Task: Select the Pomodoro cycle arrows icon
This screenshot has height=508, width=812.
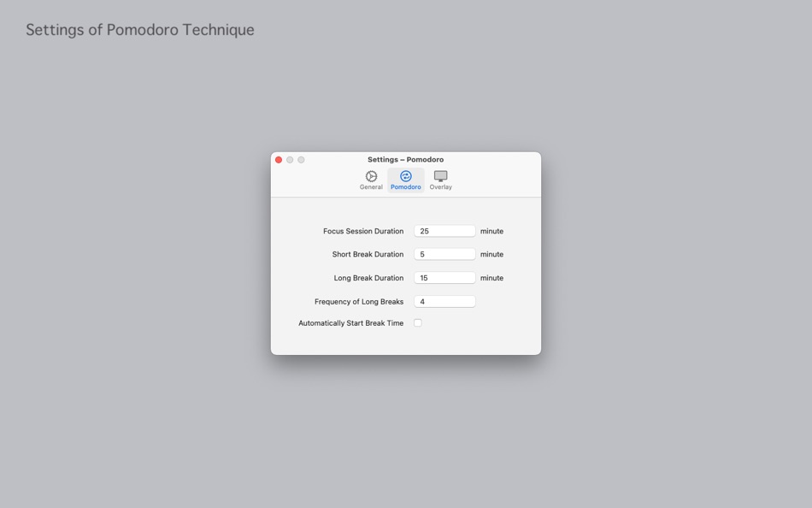Action: tap(406, 176)
